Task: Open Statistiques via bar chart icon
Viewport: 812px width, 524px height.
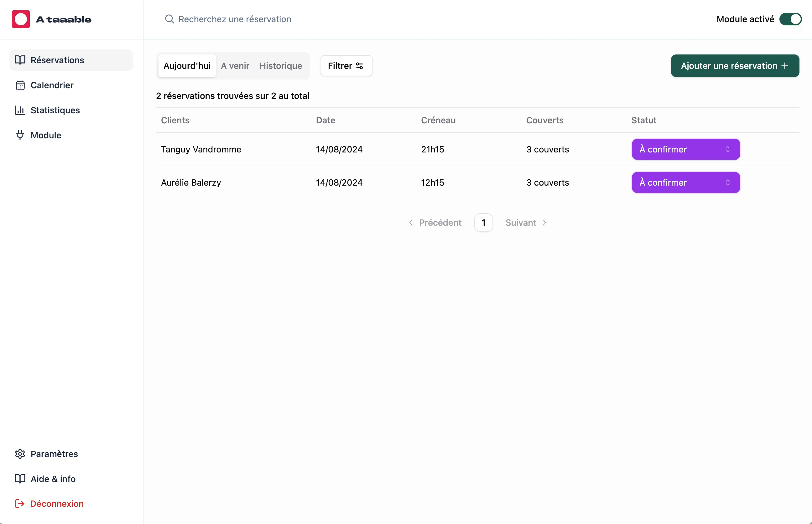Action: tap(20, 110)
